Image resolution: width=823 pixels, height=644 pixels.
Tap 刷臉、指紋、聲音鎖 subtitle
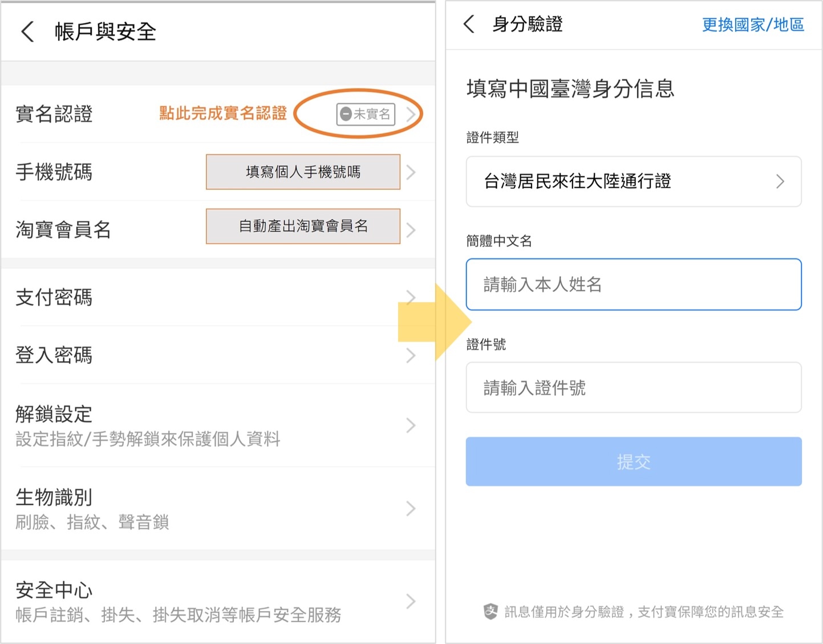(92, 522)
